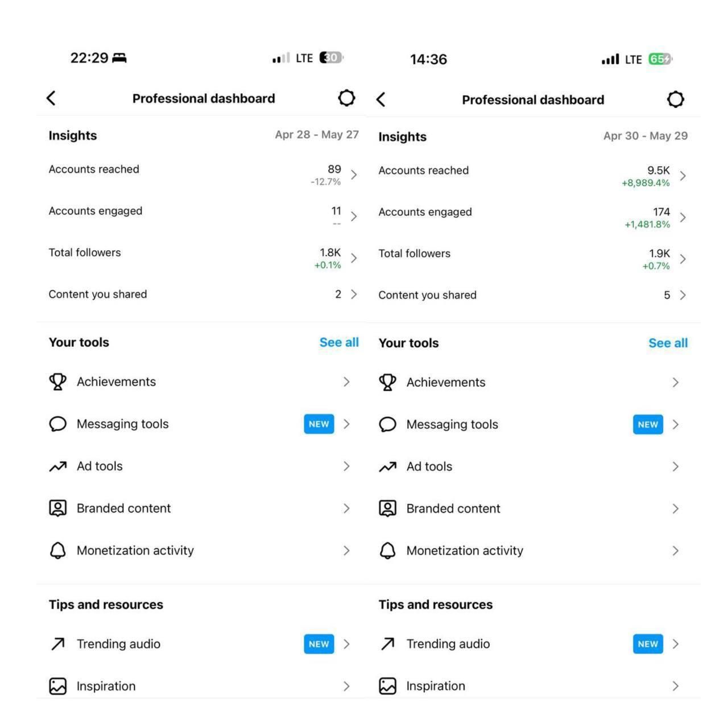Tap See all link on 22:29 dashboard

(x=339, y=342)
